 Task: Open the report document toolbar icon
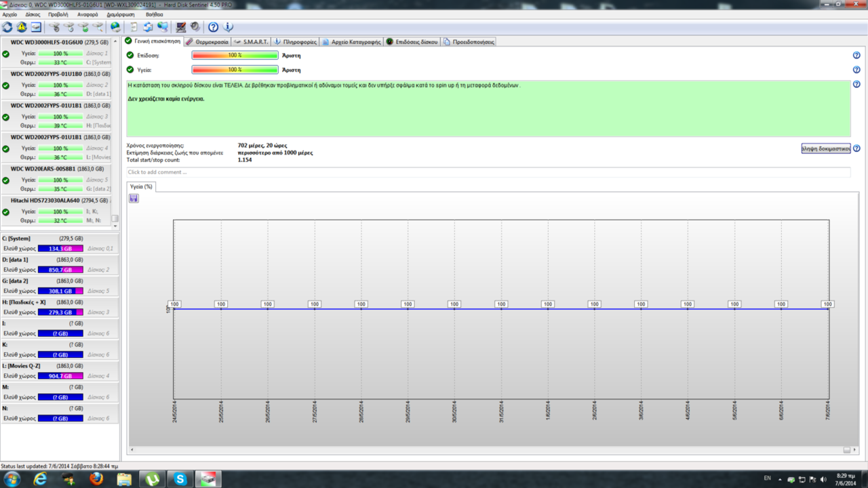(x=134, y=27)
